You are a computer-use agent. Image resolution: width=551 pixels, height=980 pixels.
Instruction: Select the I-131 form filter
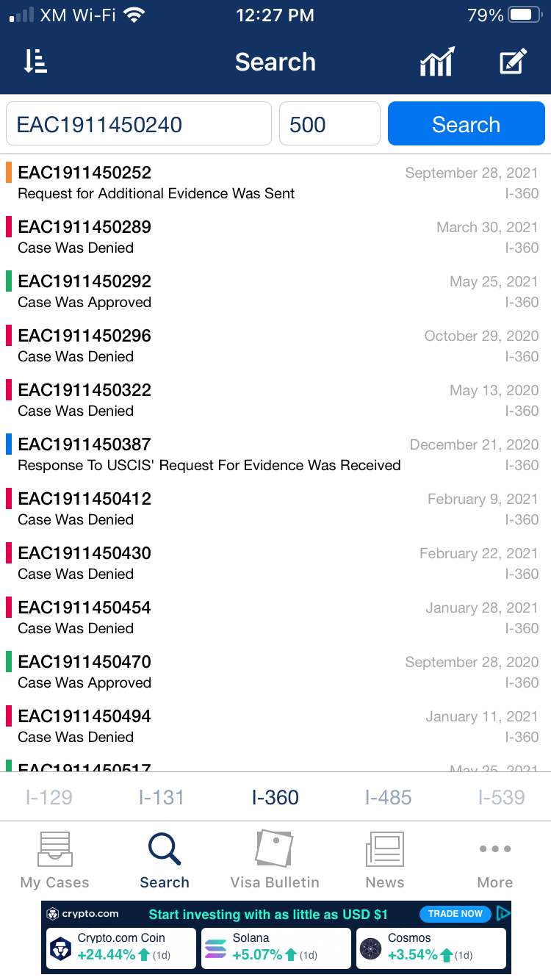pyautogui.click(x=162, y=797)
